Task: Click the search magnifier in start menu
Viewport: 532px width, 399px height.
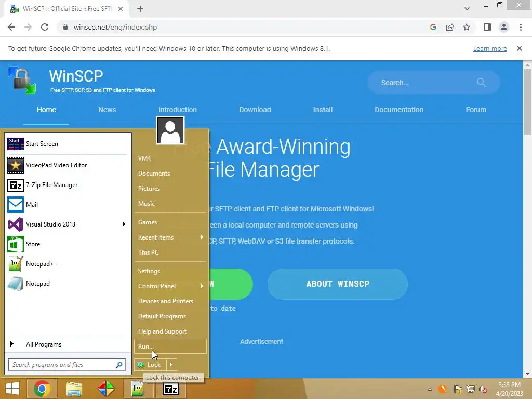Action: tap(119, 365)
